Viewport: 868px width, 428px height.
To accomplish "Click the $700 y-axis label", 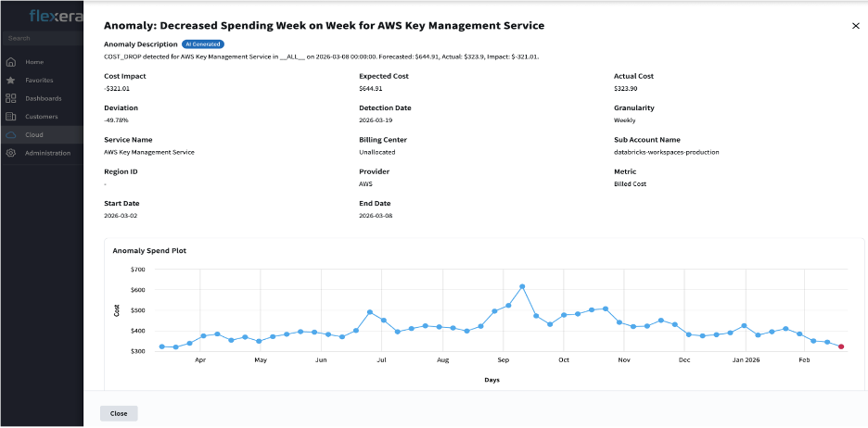I will coord(138,270).
